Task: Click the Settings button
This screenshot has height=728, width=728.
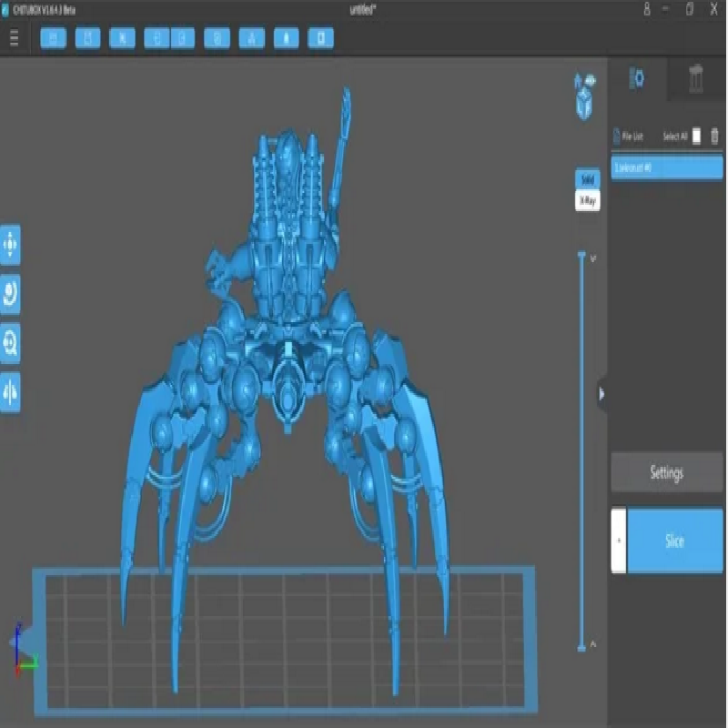Action: coord(667,473)
